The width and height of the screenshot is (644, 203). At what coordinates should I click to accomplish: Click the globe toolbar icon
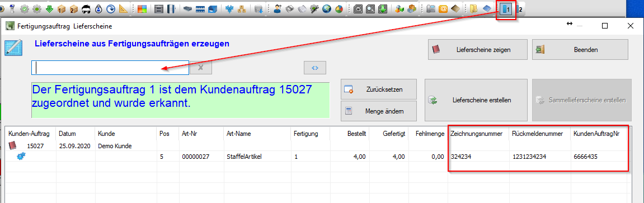tap(327, 8)
